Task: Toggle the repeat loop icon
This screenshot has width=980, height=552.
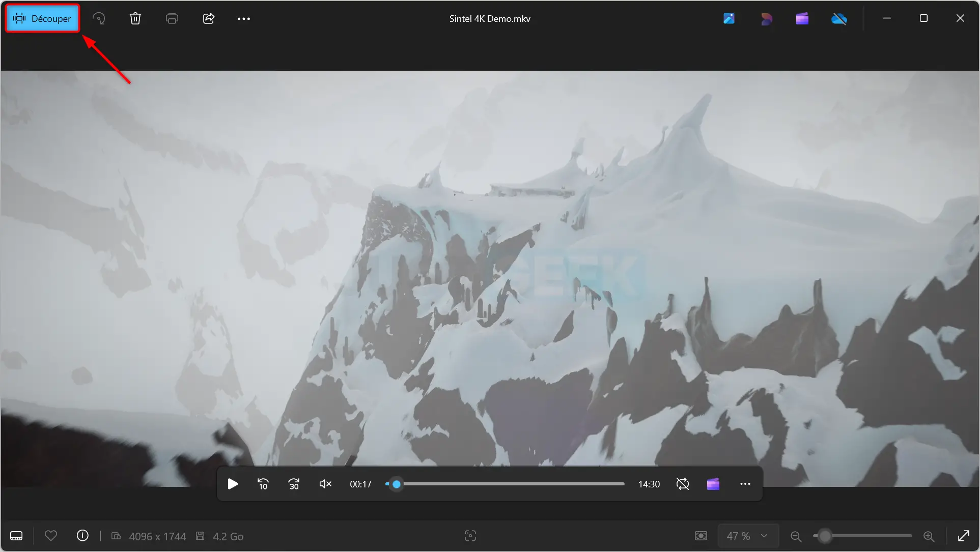Action: point(683,484)
